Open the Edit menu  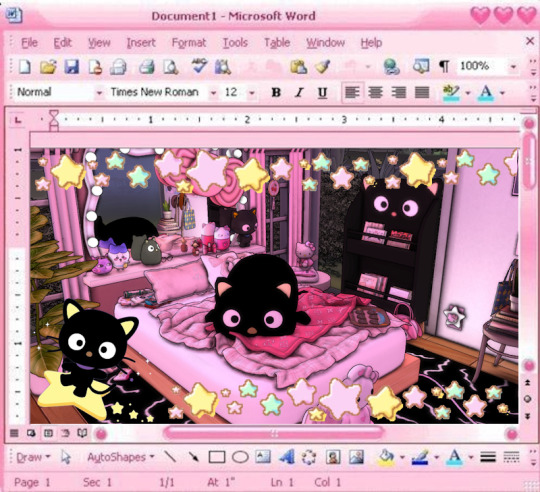pyautogui.click(x=62, y=43)
